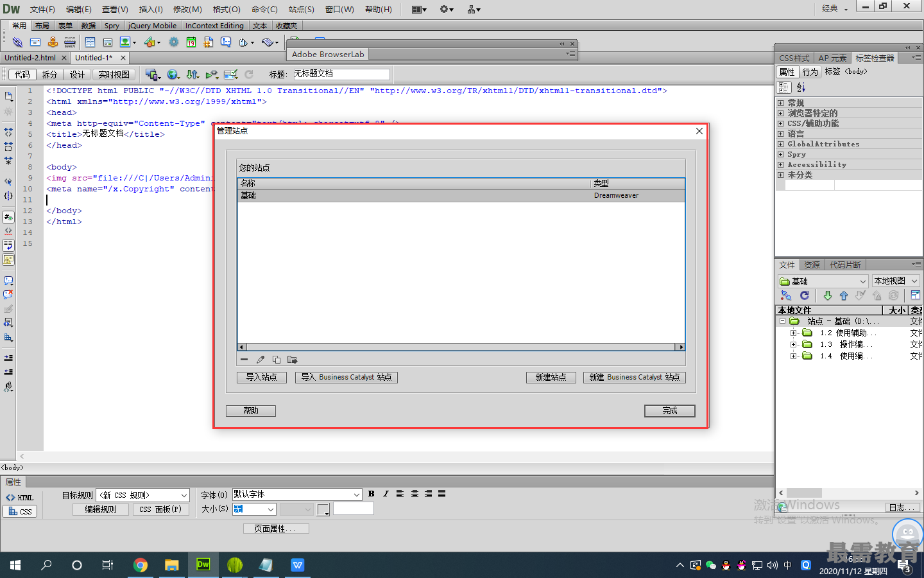Open the 本地视图 view dropdown
924x578 pixels.
[896, 281]
